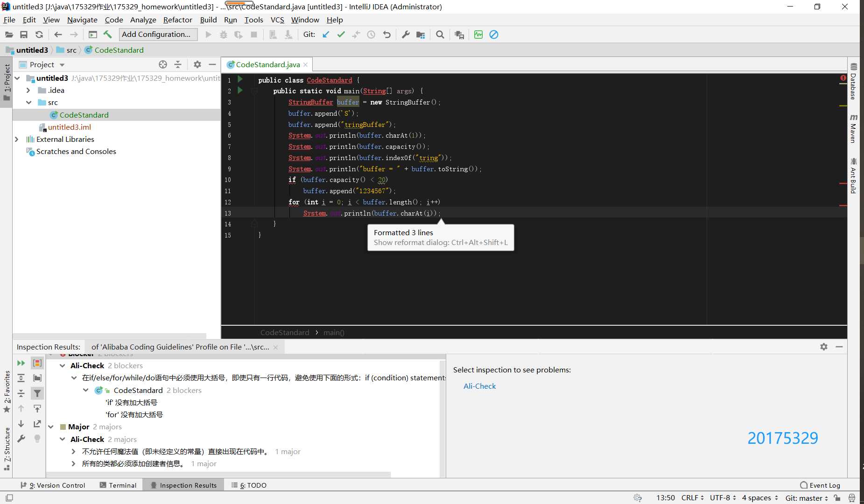864x504 pixels.
Task: Toggle the Database side panel
Action: (853, 81)
